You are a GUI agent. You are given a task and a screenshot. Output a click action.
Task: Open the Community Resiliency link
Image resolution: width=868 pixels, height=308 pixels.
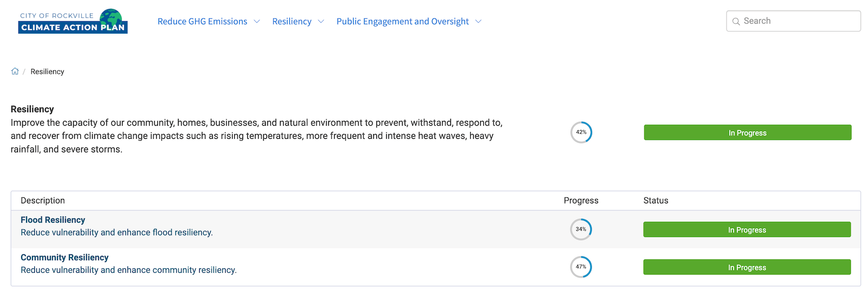click(65, 257)
